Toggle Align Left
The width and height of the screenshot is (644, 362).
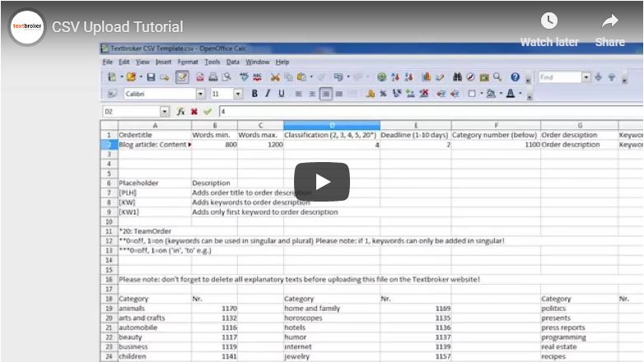(299, 94)
